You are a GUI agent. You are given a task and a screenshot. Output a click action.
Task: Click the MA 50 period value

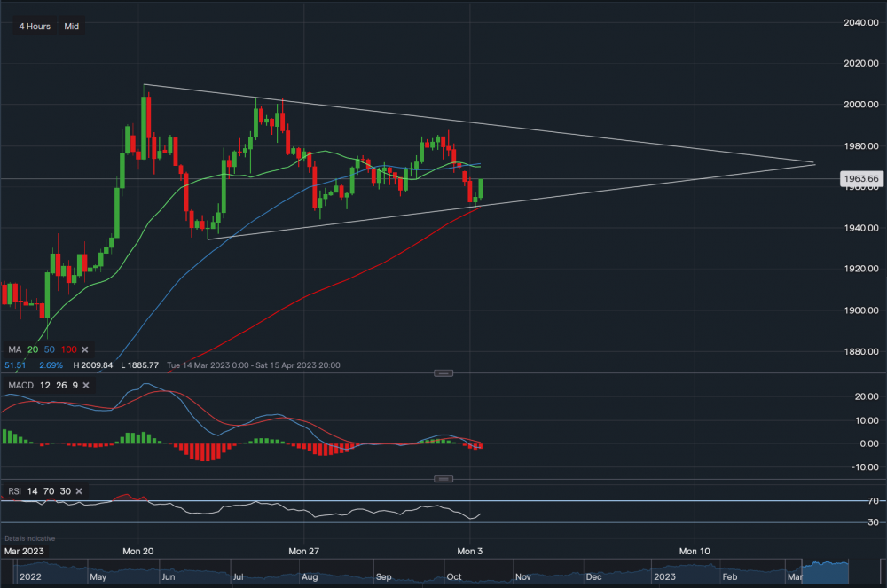point(49,350)
